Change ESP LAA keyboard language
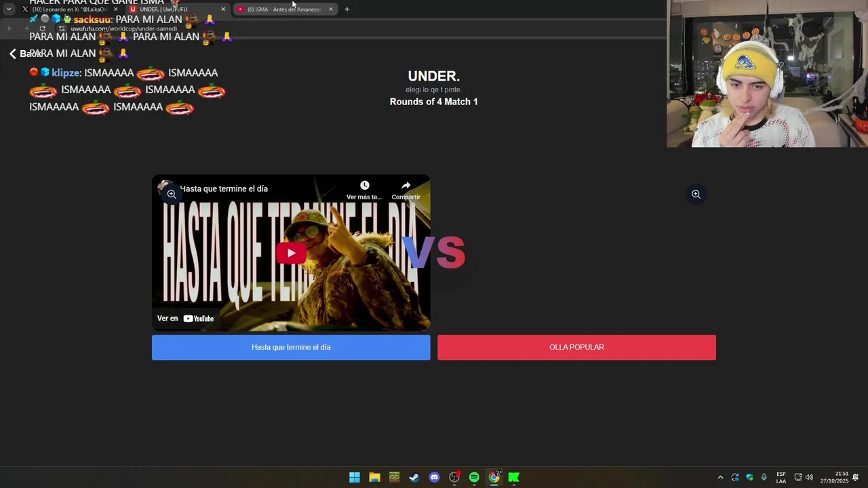The image size is (868, 488). click(x=781, y=477)
